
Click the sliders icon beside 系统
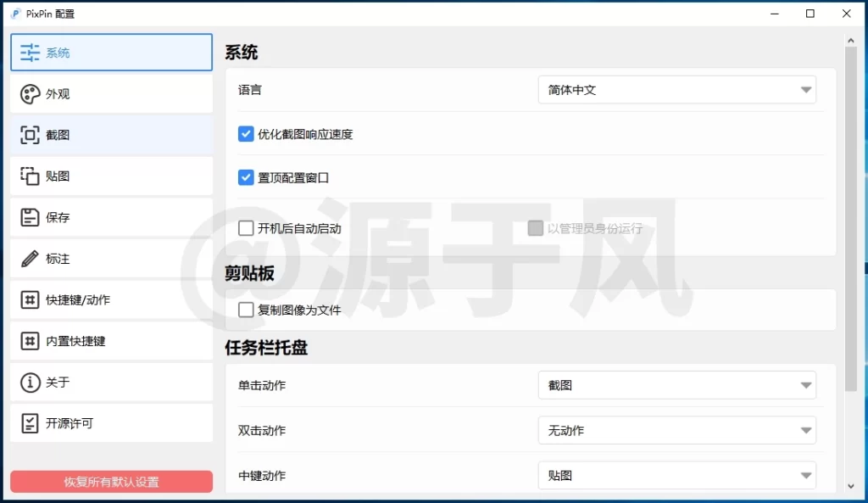coord(31,53)
